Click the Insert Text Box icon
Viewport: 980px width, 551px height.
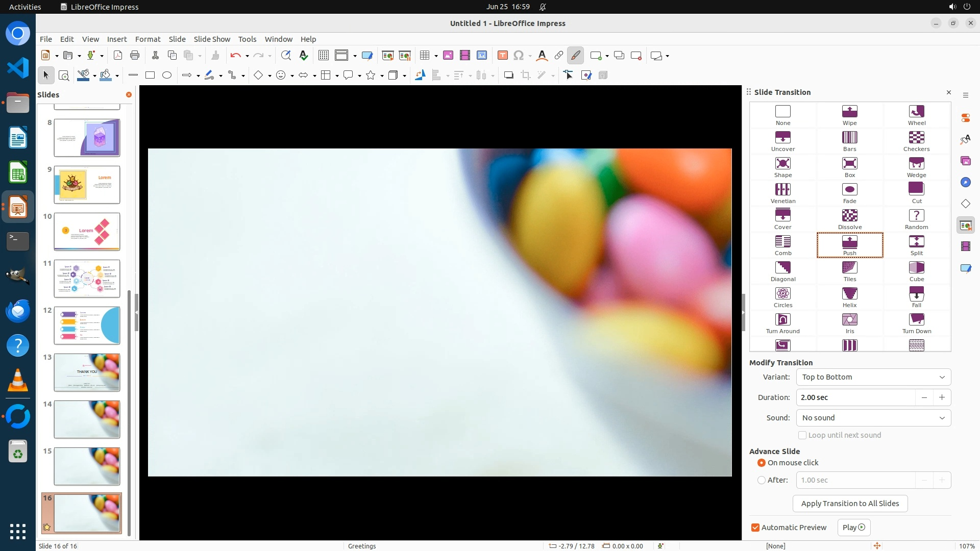tap(502, 56)
